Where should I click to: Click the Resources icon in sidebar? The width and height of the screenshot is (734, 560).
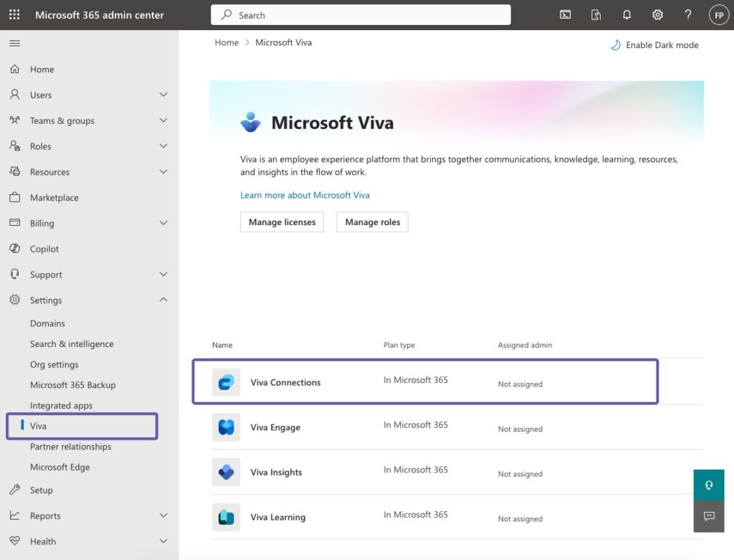(x=14, y=171)
